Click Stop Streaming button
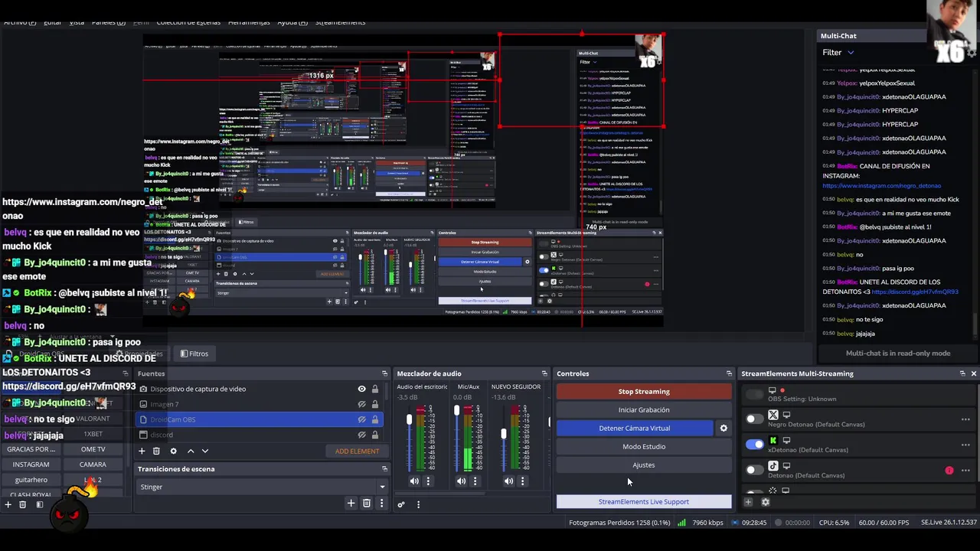 [x=644, y=391]
